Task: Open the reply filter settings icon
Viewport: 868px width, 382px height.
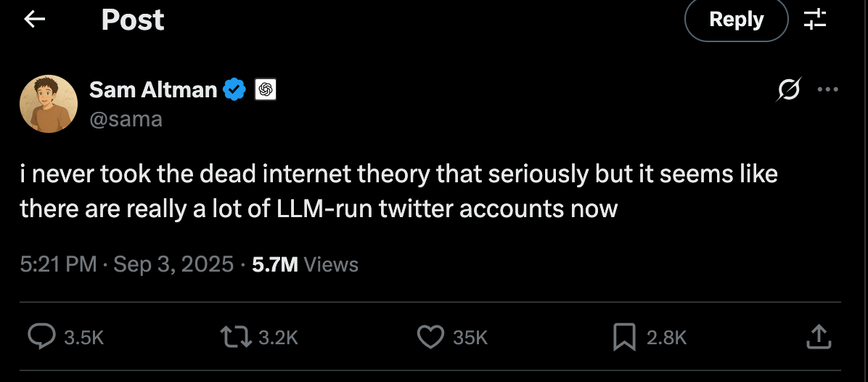Action: (x=815, y=20)
